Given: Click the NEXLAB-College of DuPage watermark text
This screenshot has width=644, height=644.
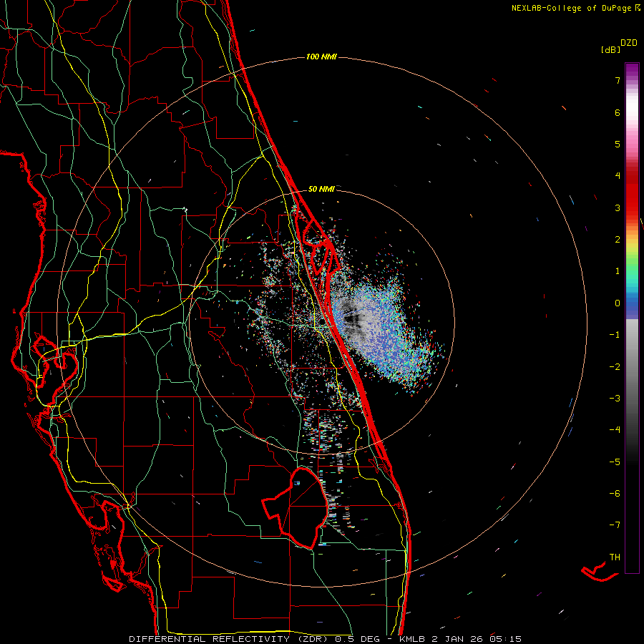Looking at the screenshot, I should tap(575, 8).
